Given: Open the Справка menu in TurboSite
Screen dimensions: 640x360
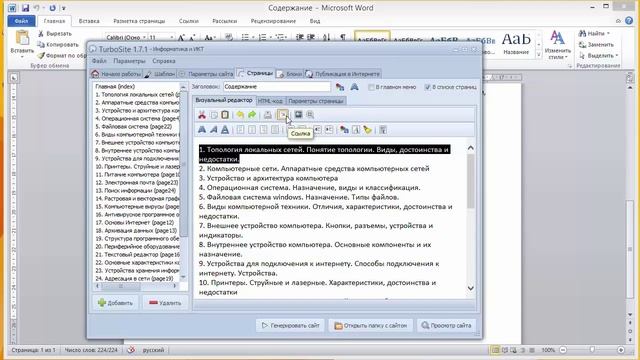Looking at the screenshot, I should tap(164, 61).
